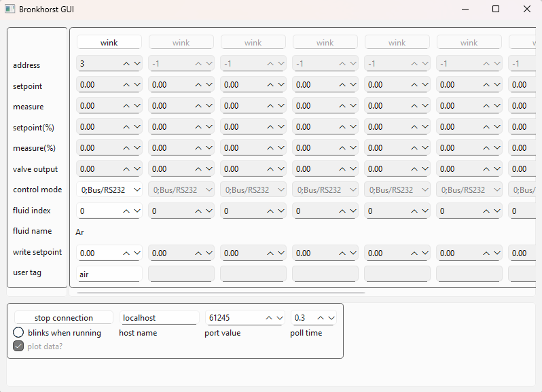This screenshot has width=542, height=392.
Task: Increase first column setpoint value
Action: pos(126,85)
